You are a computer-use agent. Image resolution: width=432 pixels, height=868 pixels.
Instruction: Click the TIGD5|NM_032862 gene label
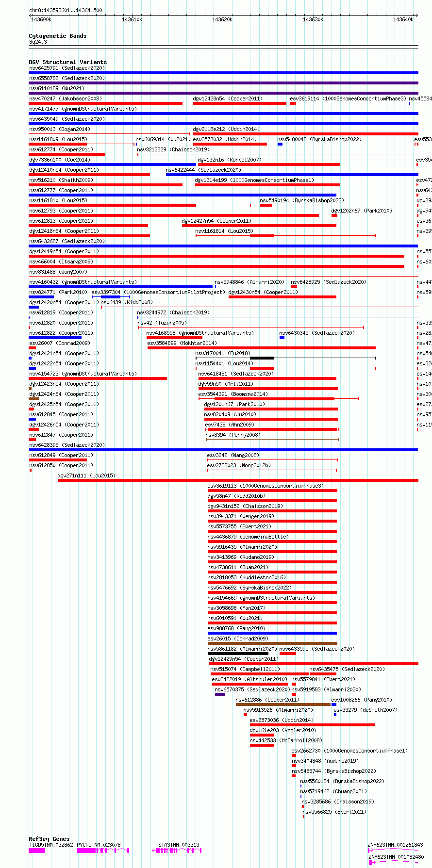(x=51, y=845)
